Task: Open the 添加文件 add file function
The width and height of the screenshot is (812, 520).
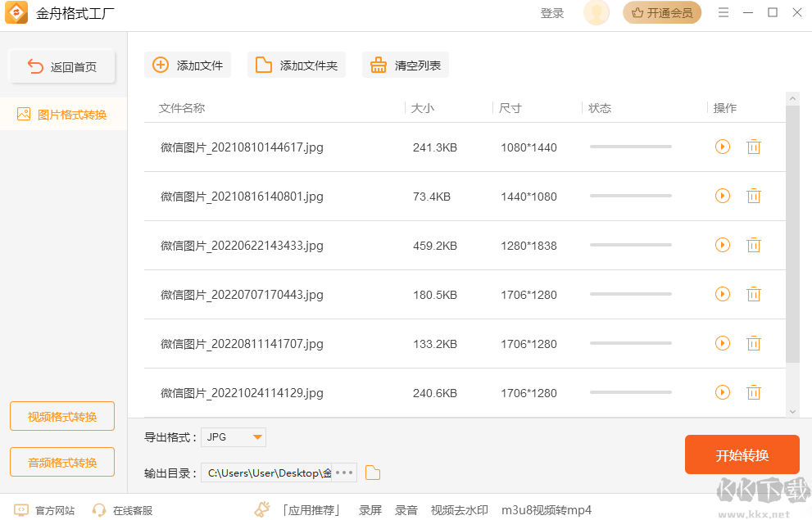Action: point(188,64)
